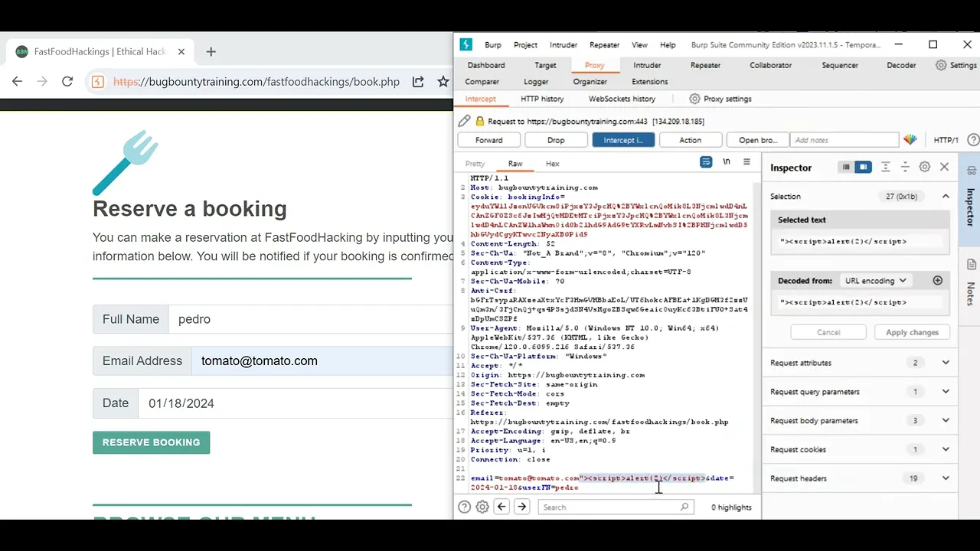The image size is (980, 551).
Task: Open the Proxy settings gear
Action: click(694, 99)
